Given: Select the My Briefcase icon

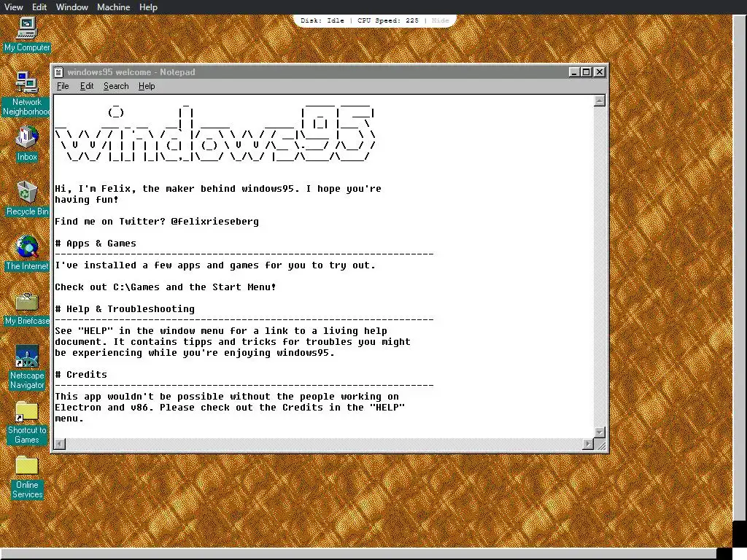Looking at the screenshot, I should coord(27,308).
